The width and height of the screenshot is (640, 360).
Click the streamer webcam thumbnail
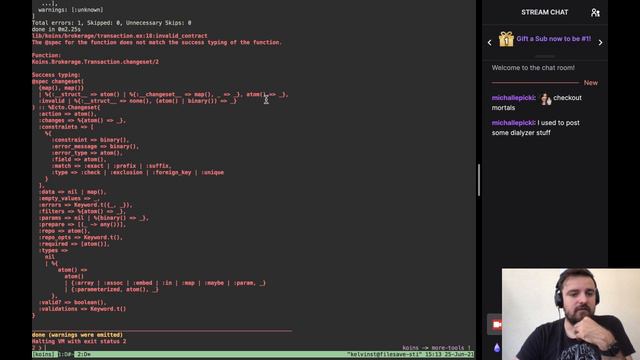point(571,314)
